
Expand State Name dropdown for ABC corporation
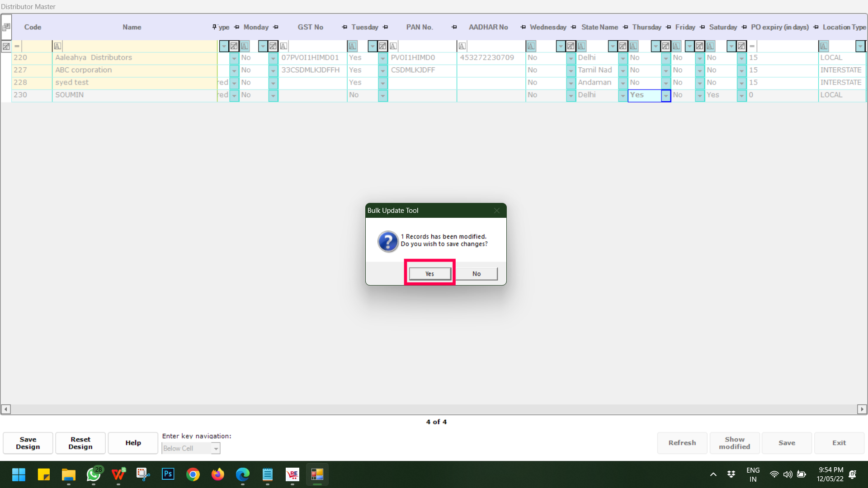(x=623, y=70)
